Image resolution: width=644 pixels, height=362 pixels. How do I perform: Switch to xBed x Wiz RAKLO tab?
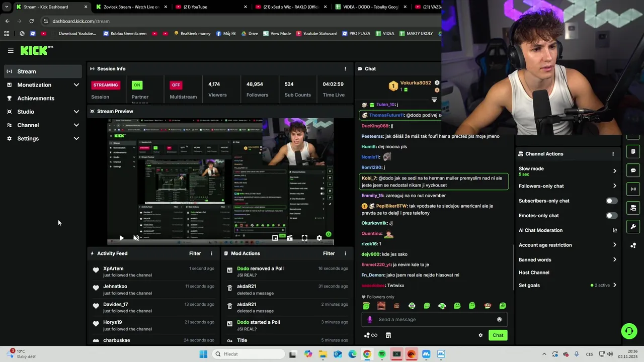coord(292,7)
